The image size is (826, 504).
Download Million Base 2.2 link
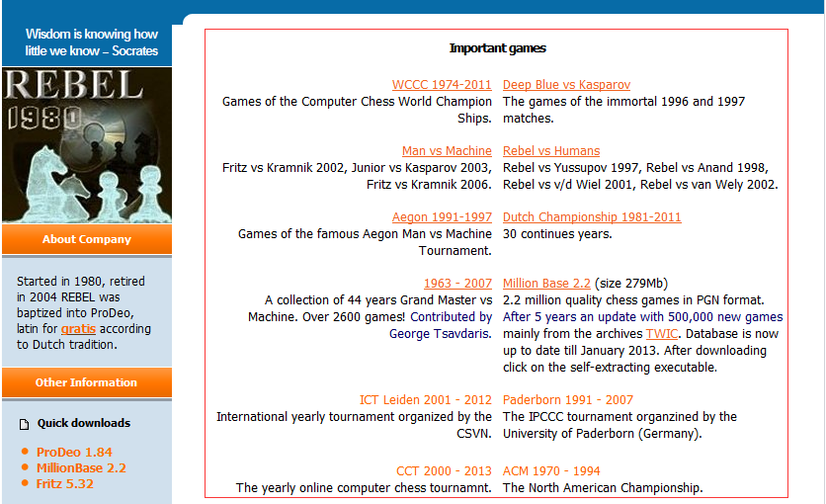coord(546,284)
